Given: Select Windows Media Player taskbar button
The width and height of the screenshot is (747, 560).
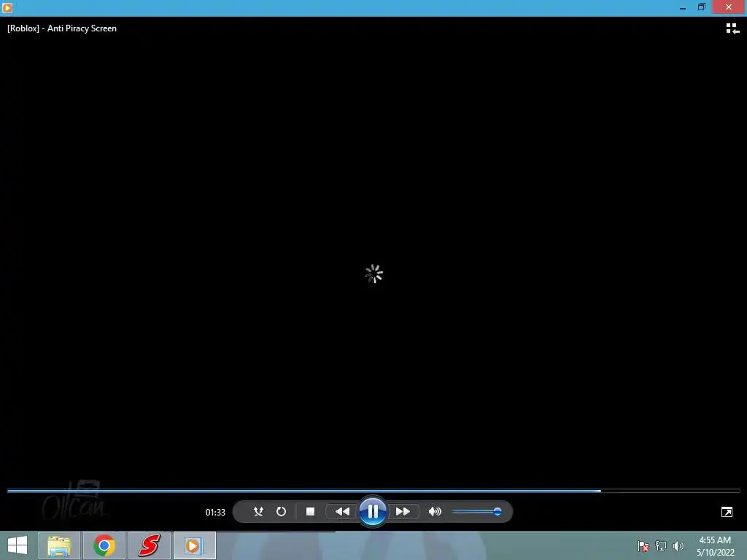Looking at the screenshot, I should point(194,545).
